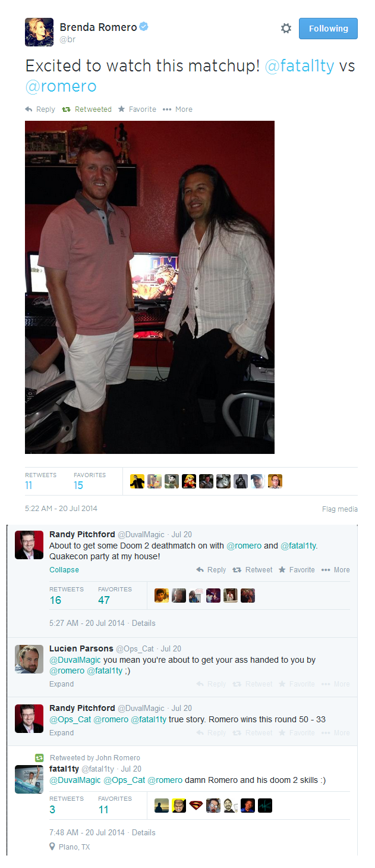Open the More menu under Brenda's tweet
Screen dimensions: 375x868
click(177, 109)
